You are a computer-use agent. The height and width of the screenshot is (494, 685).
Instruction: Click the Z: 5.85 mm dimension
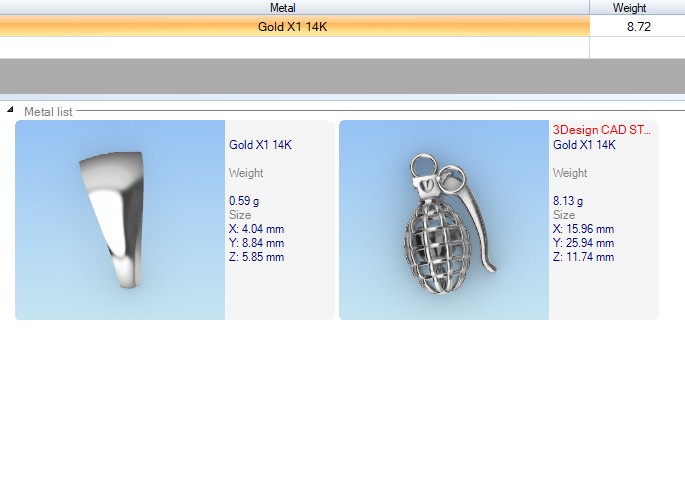click(x=256, y=257)
